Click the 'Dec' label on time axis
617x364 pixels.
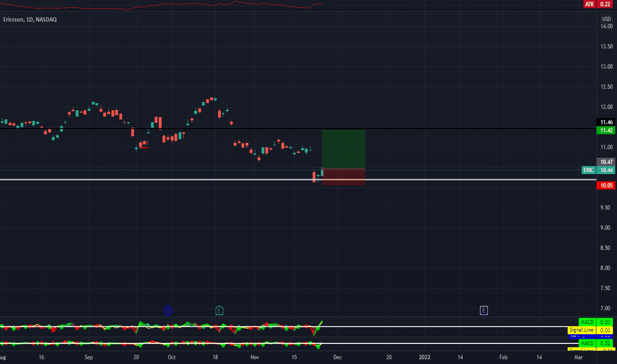pos(337,357)
